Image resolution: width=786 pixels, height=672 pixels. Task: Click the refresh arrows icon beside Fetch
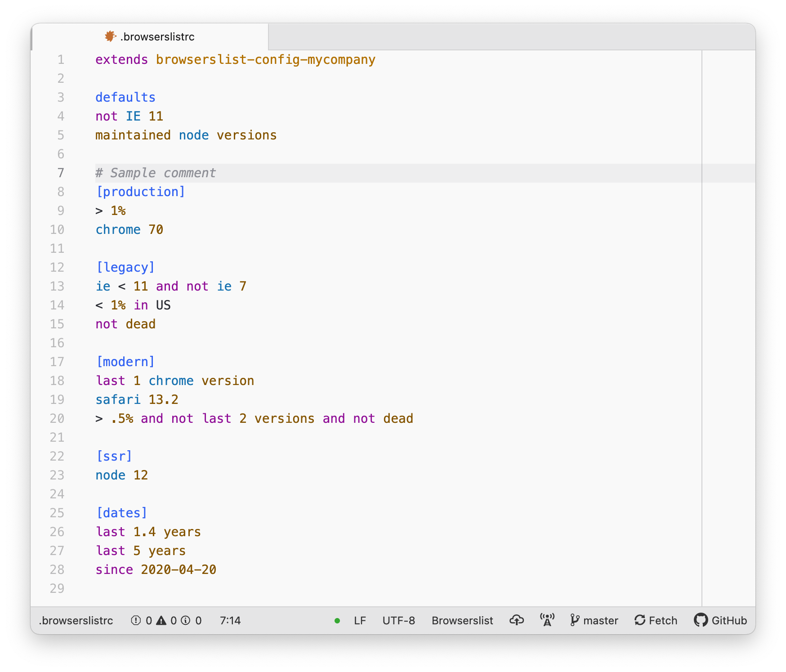point(640,620)
